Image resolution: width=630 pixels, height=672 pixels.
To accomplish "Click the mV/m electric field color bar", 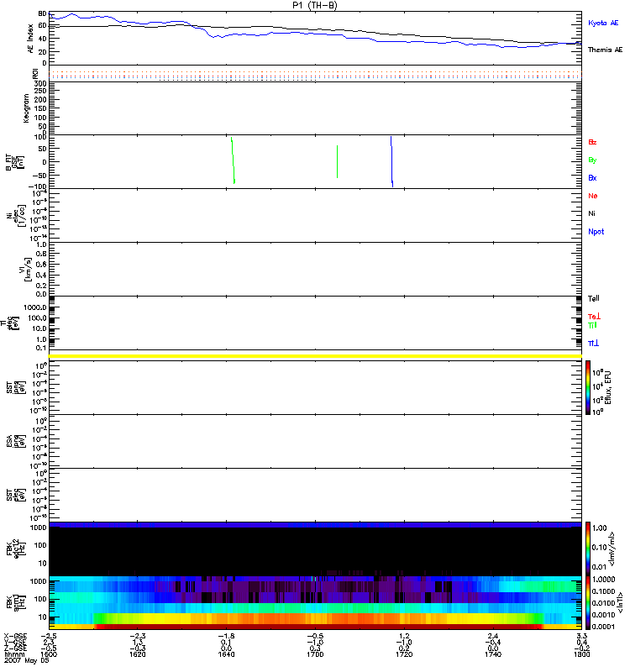I will tap(588, 549).
